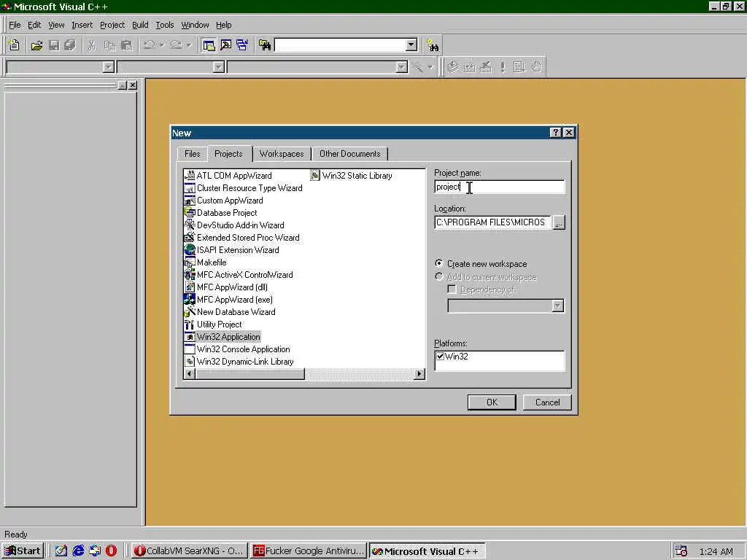Viewport: 747px width, 560px height.
Task: Open Opera from quick launch
Action: [111, 551]
